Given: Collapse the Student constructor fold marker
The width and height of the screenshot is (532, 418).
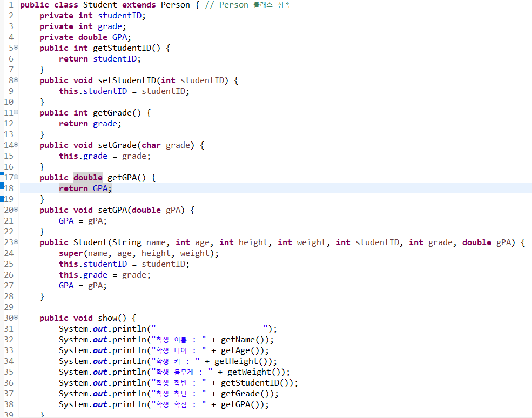Looking at the screenshot, I should pyautogui.click(x=16, y=242).
